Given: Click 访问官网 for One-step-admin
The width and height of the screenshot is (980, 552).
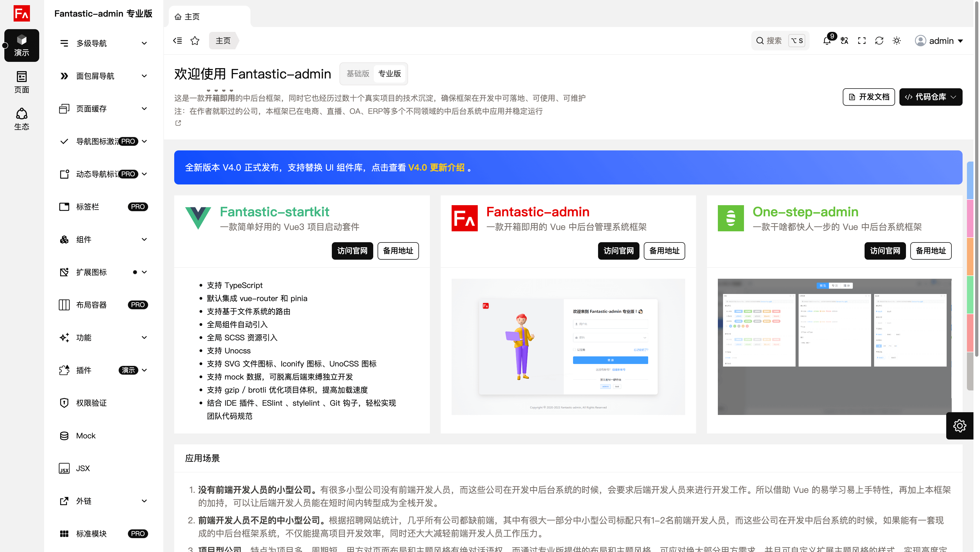Looking at the screenshot, I should [x=885, y=251].
